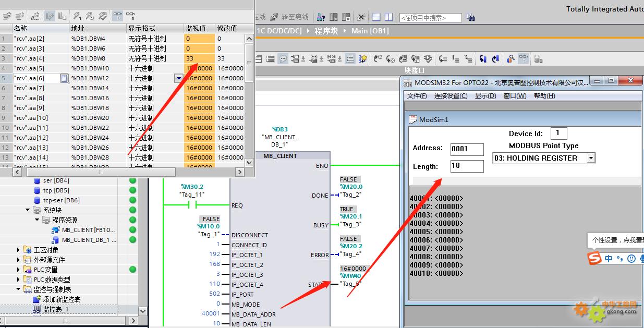Click the insert comment line icon in watch table
Viewport: 644px width, 328px height.
click(x=35, y=16)
